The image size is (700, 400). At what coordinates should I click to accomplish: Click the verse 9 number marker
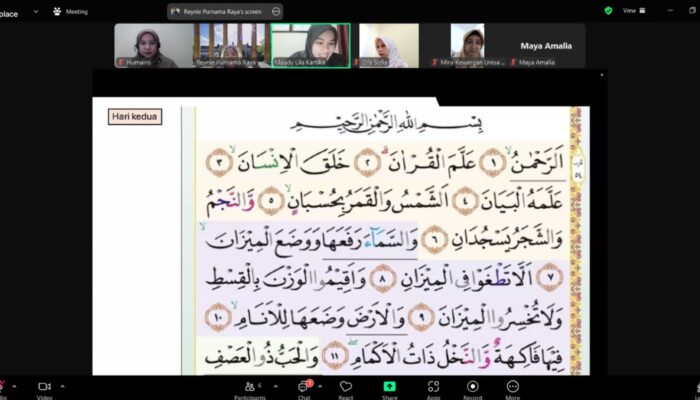point(421,317)
